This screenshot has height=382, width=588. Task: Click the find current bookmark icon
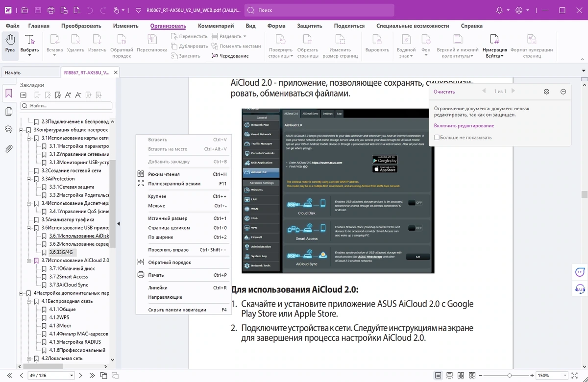(58, 95)
